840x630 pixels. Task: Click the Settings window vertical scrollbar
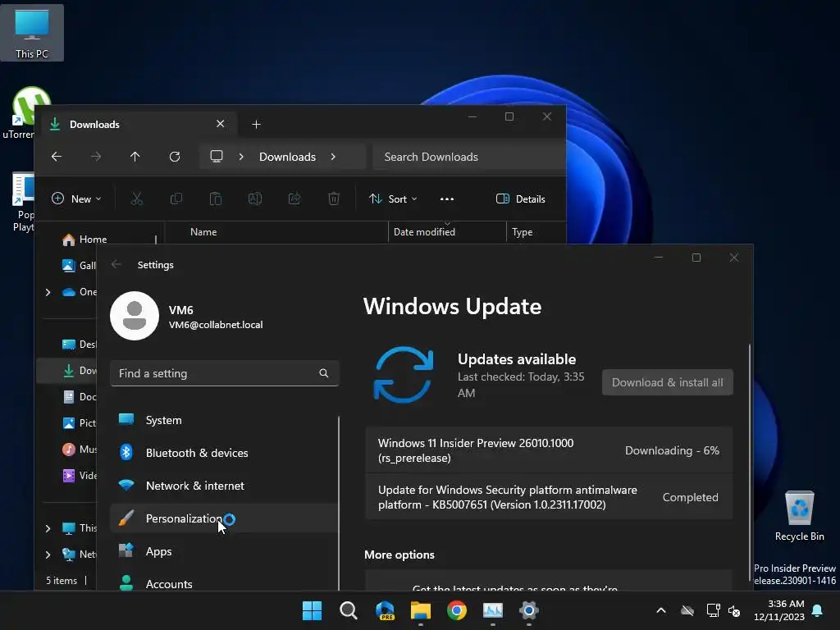click(x=749, y=463)
